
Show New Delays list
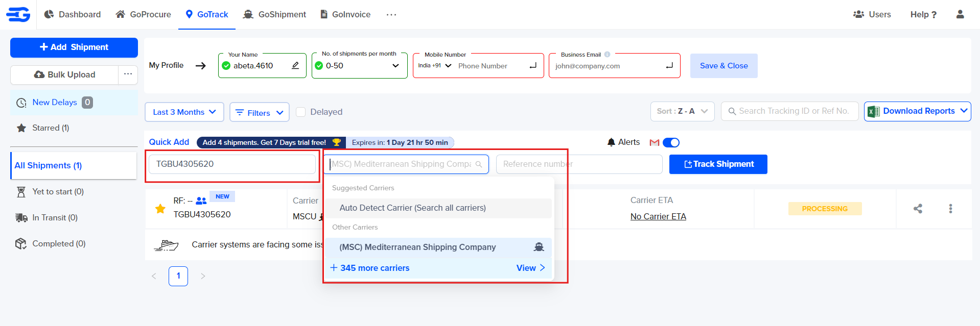pos(74,103)
